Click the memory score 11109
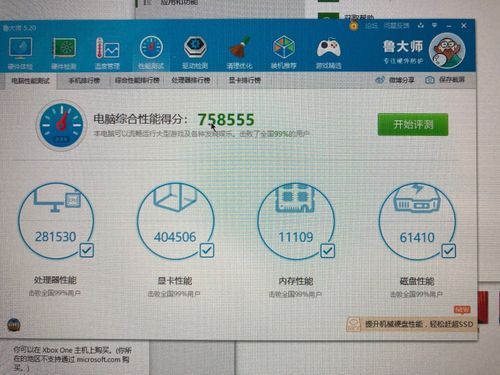 pos(296,237)
